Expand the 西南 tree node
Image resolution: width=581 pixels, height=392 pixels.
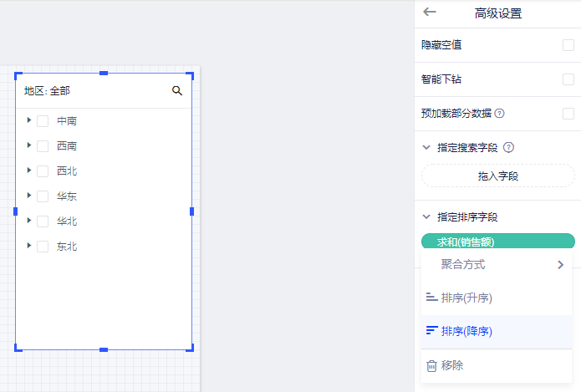[29, 145]
